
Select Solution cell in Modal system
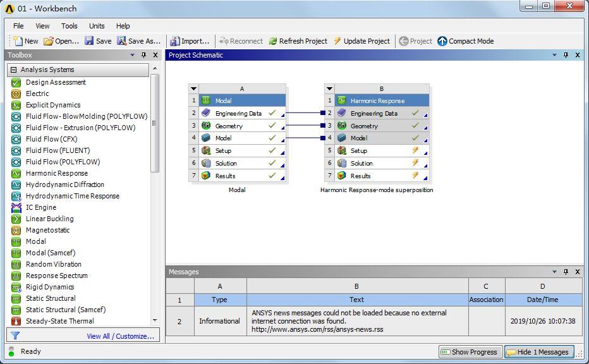242,163
